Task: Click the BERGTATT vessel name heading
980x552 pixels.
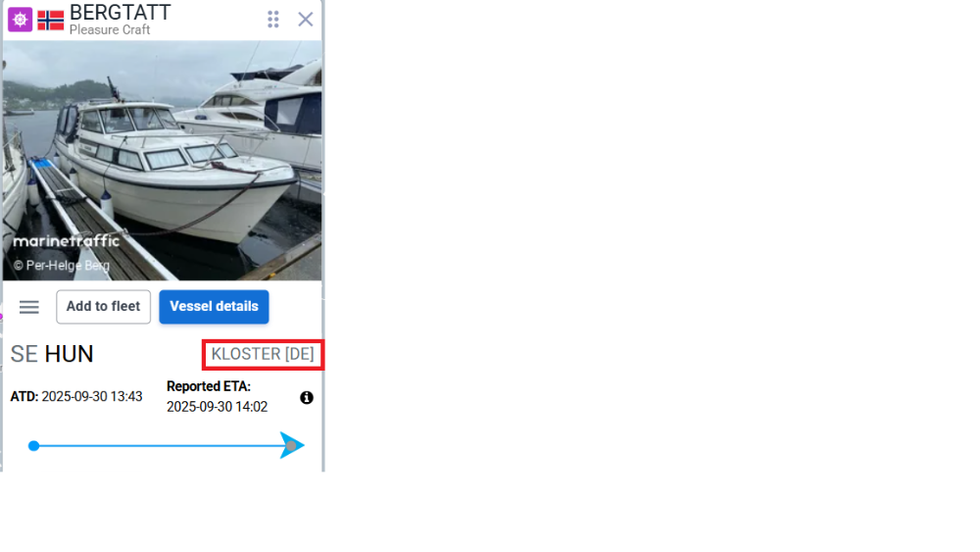Action: click(120, 12)
